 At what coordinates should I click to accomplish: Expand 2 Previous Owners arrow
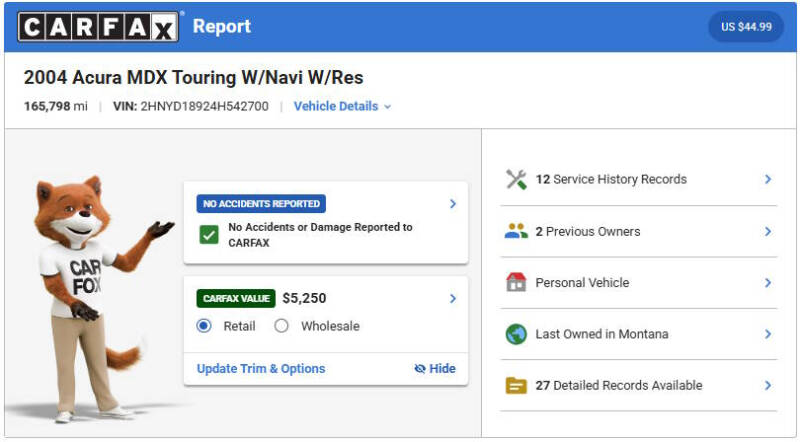tap(768, 231)
